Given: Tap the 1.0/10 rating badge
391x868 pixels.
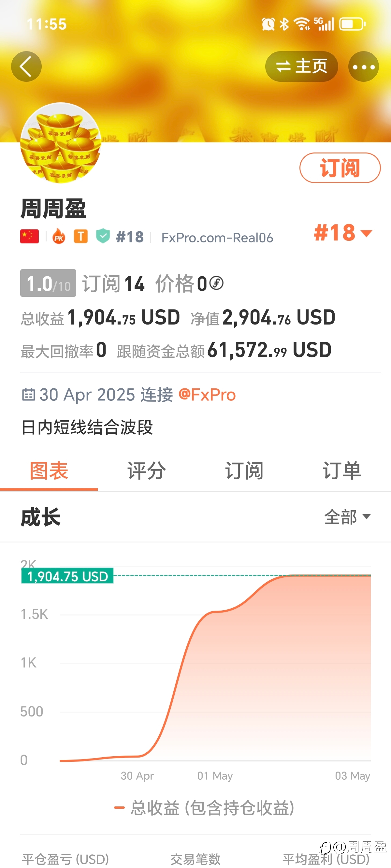Looking at the screenshot, I should 48,283.
